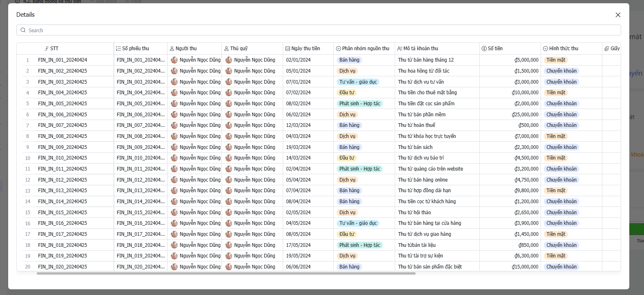This screenshot has height=295, width=644.
Task: Click the Hình thức thu select icon
Action: tap(546, 49)
